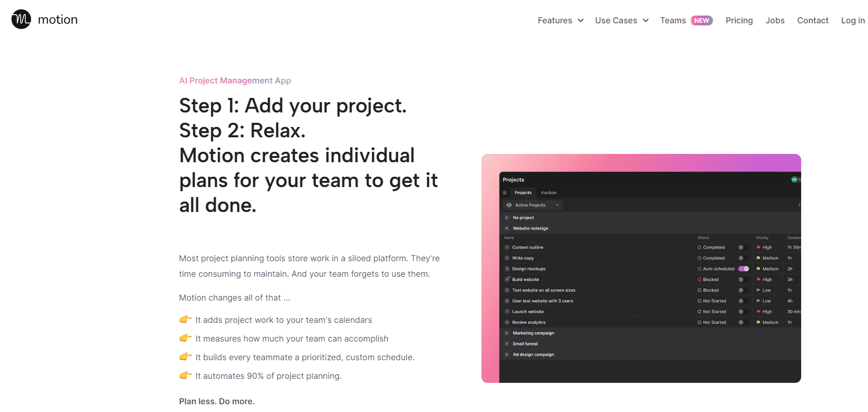This screenshot has height=412, width=868.
Task: Click the Log in link
Action: [852, 21]
